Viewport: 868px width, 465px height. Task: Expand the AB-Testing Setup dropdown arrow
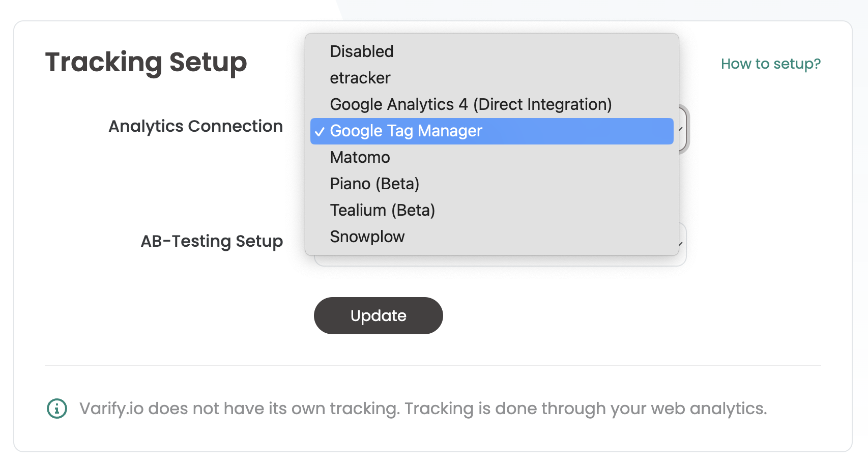pos(682,244)
